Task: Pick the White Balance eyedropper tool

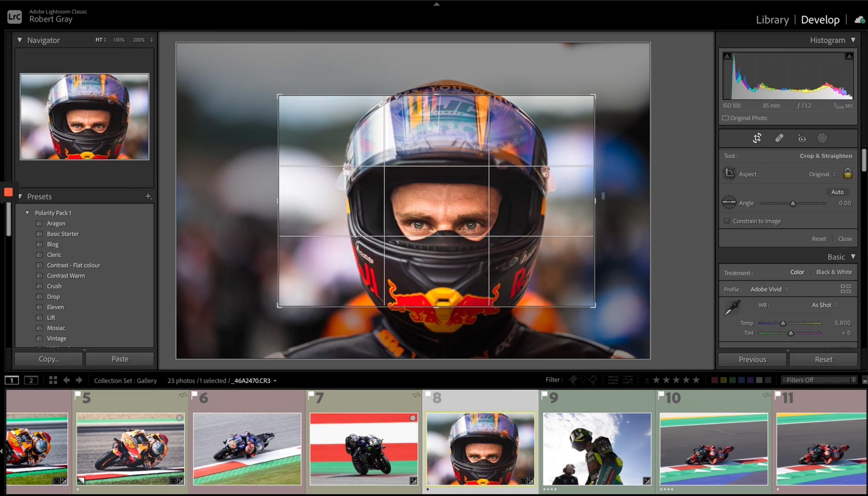Action: tap(732, 308)
